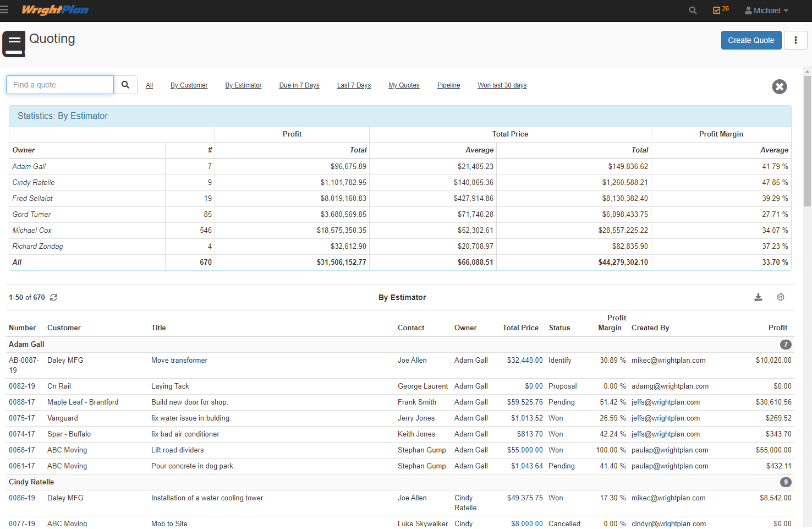Click the menu icon beside the Quoting heading
The image size is (812, 529).
[14, 43]
